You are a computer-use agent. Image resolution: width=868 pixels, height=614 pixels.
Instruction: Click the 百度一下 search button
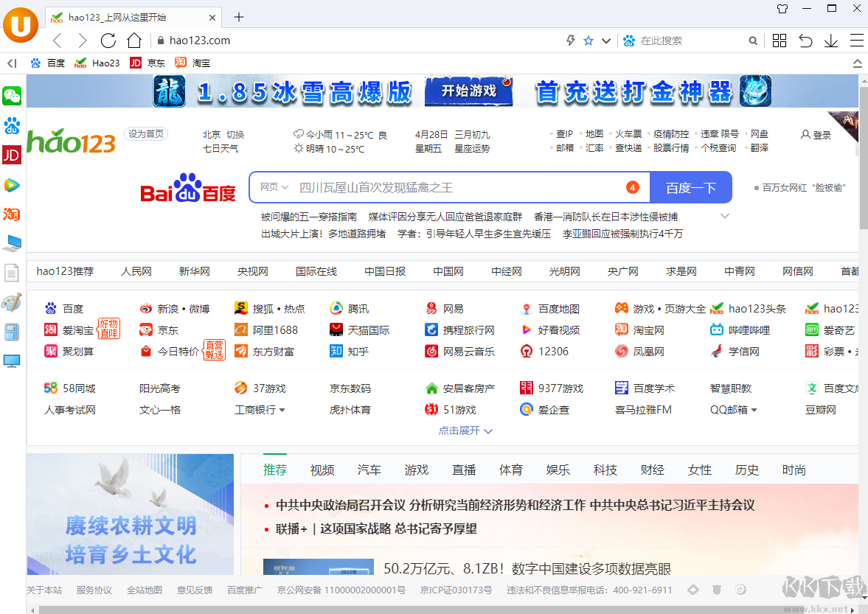pos(690,187)
